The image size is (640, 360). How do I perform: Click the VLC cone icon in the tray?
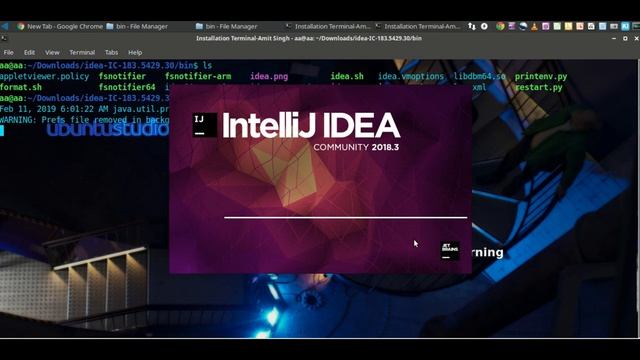[534, 26]
